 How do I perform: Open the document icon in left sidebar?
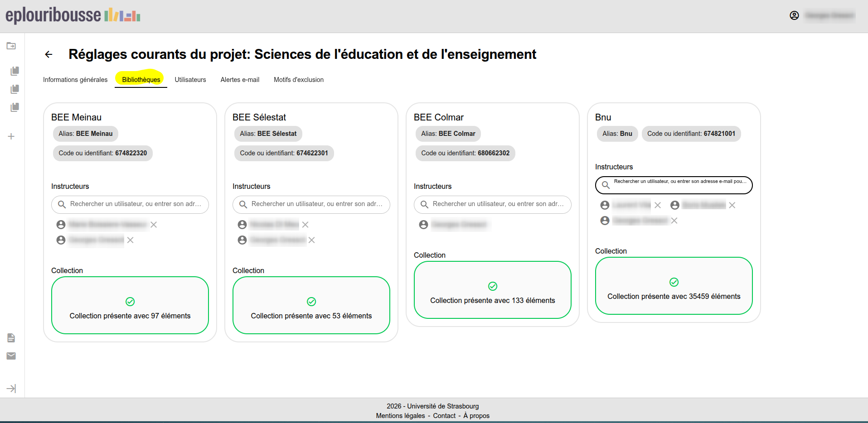pos(11,338)
